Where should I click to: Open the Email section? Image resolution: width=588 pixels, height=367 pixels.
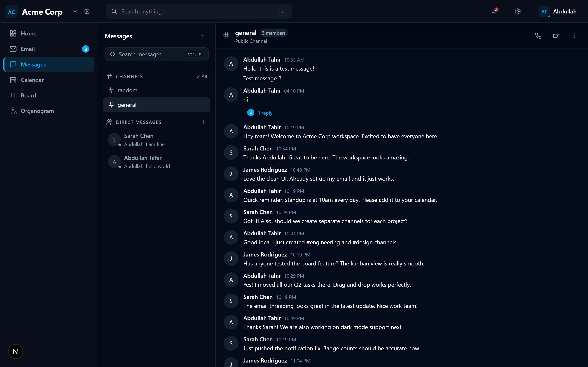pyautogui.click(x=28, y=49)
